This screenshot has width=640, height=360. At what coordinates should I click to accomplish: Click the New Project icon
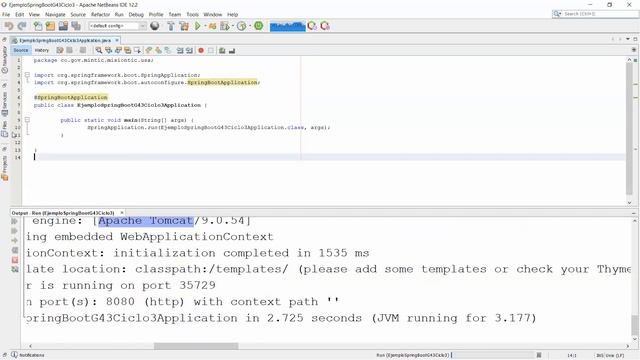tap(50, 26)
